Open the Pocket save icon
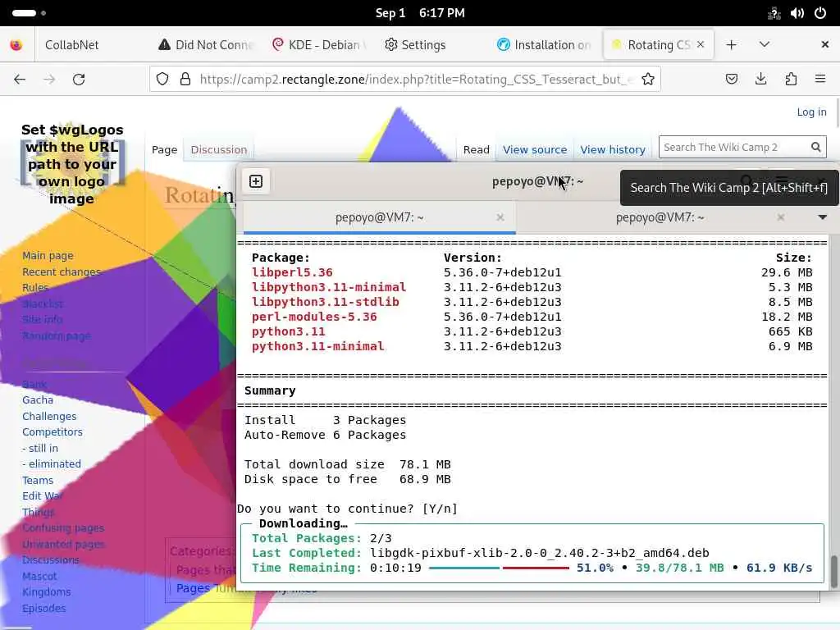The height and width of the screenshot is (630, 840). (731, 80)
